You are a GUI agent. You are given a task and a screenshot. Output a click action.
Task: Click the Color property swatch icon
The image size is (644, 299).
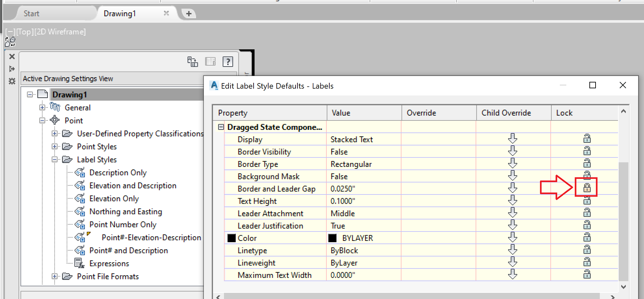(231, 238)
